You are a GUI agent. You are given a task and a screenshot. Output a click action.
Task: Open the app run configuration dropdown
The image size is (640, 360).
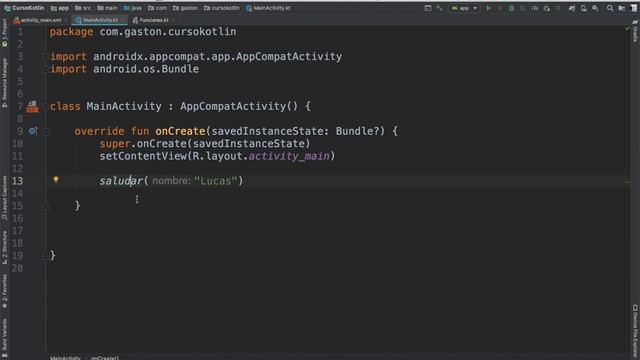464,8
